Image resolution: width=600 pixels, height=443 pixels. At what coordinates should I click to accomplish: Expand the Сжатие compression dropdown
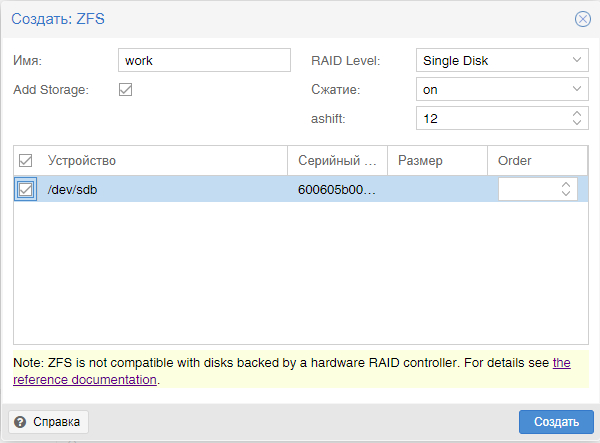point(577,89)
